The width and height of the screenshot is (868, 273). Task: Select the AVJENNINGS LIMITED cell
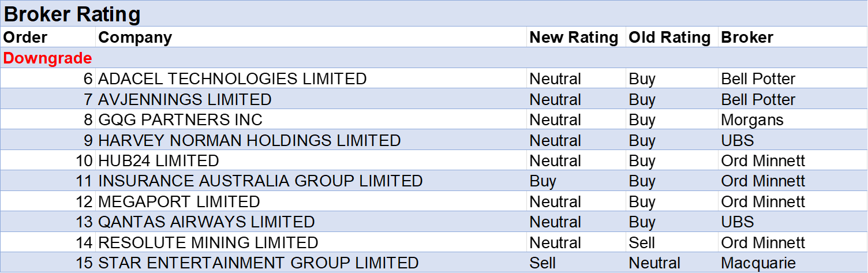coord(185,99)
